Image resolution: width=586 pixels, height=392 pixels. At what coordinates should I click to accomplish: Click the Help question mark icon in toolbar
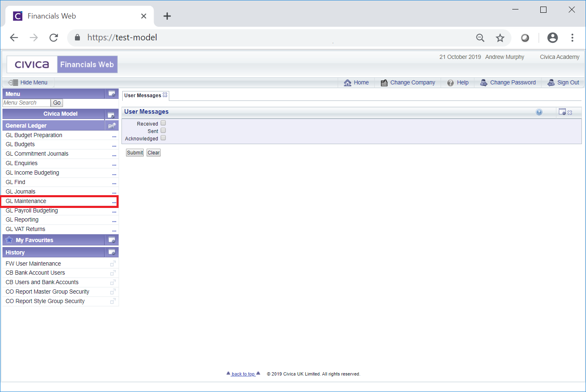pyautogui.click(x=451, y=83)
